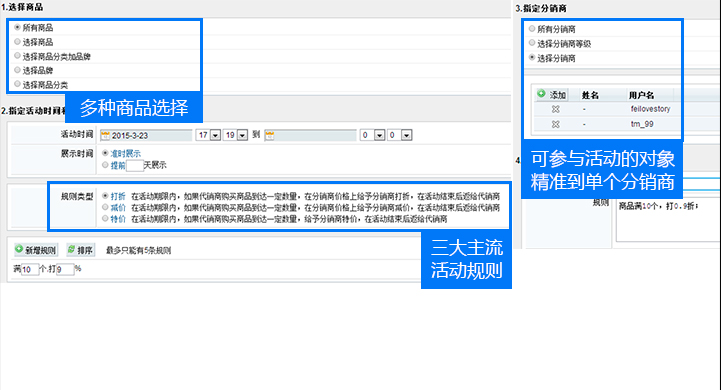The width and height of the screenshot is (721, 390).
Task: Select 所有商品 radio option
Action: coord(17,27)
